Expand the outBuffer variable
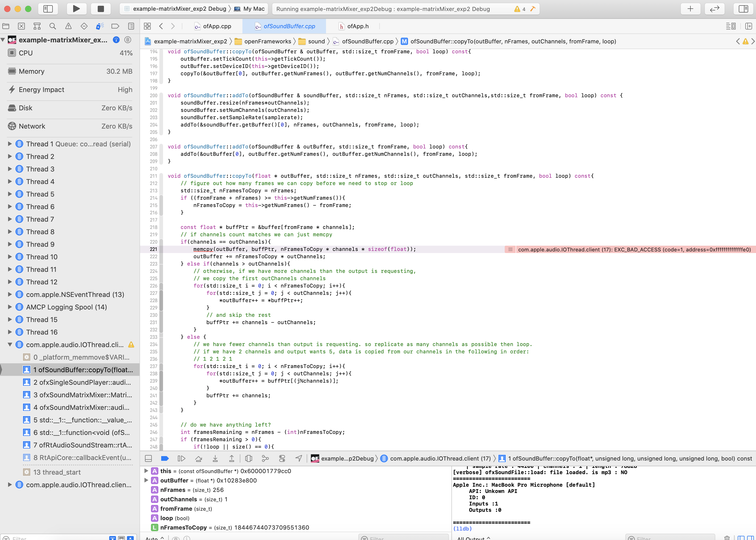 146,480
